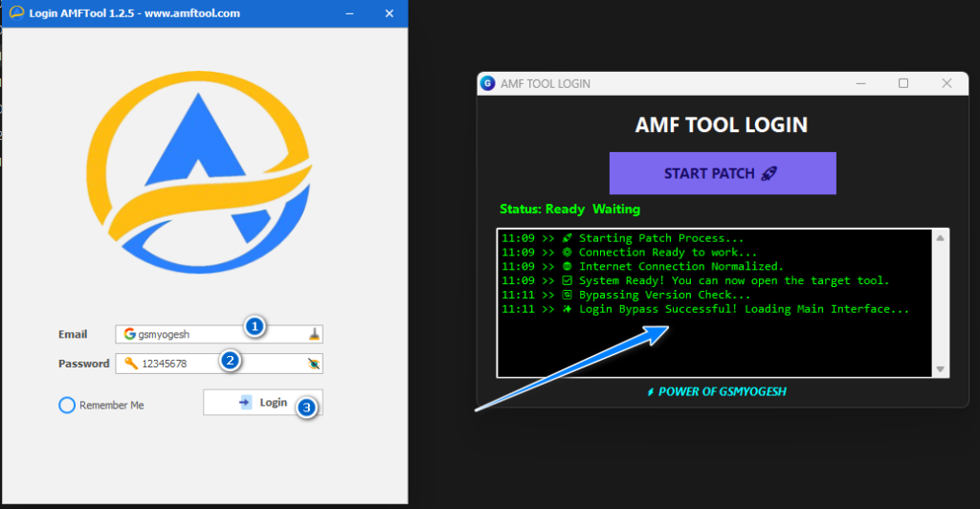Click the START PATCH button
Viewport: 980px width, 509px height.
[723, 173]
